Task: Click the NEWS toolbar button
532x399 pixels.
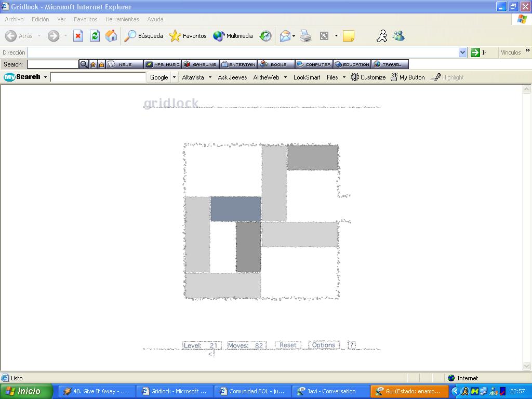Action: (x=124, y=64)
